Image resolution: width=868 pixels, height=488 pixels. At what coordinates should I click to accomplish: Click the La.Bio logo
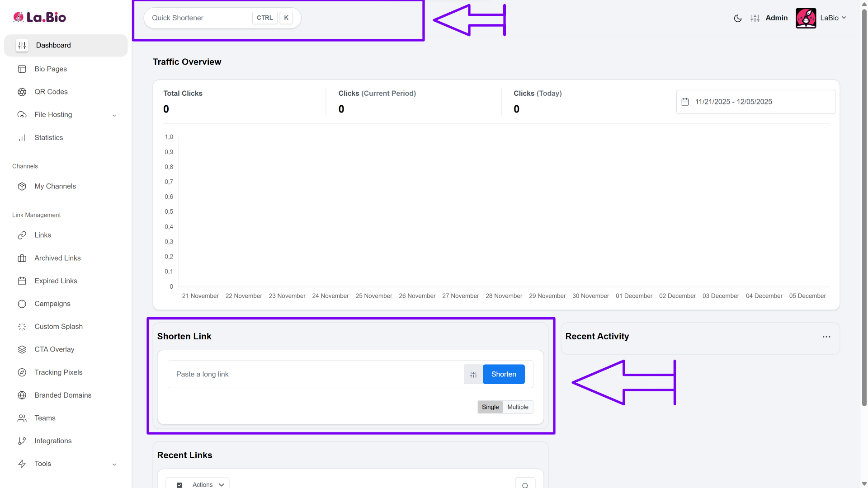[40, 18]
